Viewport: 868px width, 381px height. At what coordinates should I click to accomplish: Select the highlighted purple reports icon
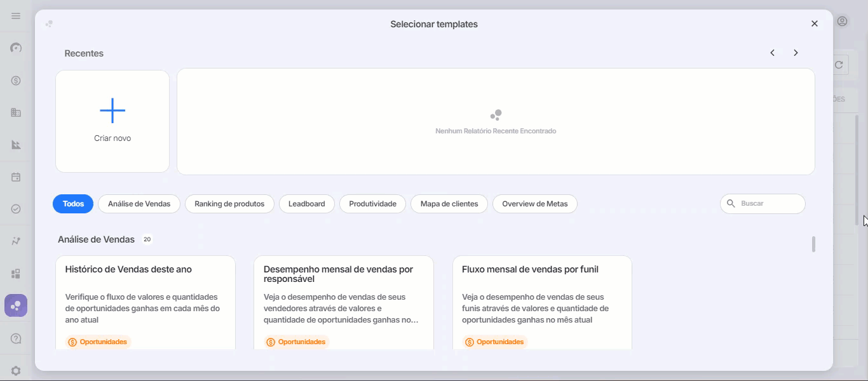point(16,305)
